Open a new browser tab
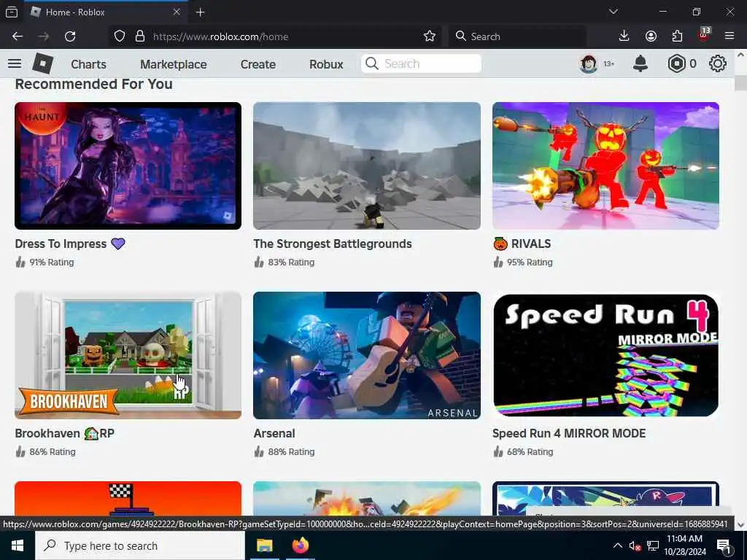The height and width of the screenshot is (560, 747). click(x=200, y=12)
